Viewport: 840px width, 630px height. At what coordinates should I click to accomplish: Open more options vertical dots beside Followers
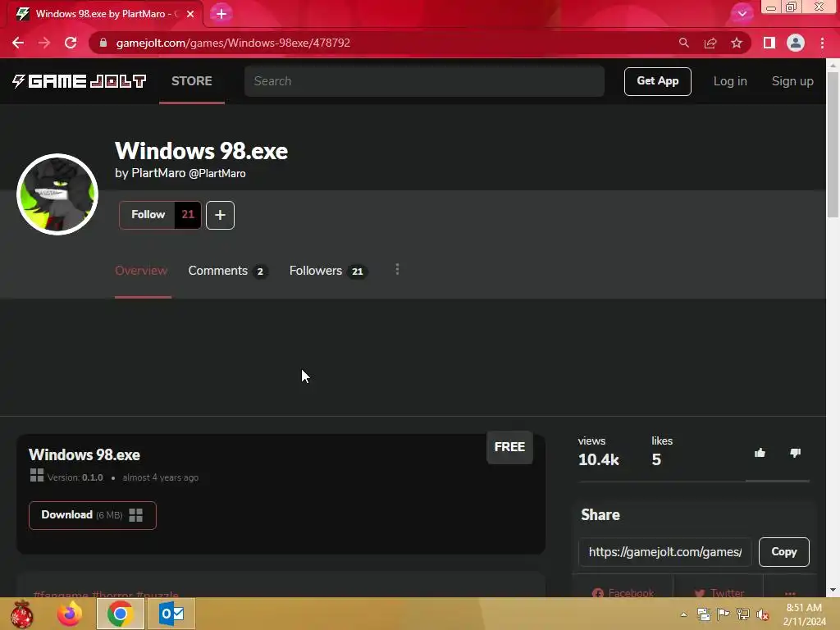pos(397,269)
